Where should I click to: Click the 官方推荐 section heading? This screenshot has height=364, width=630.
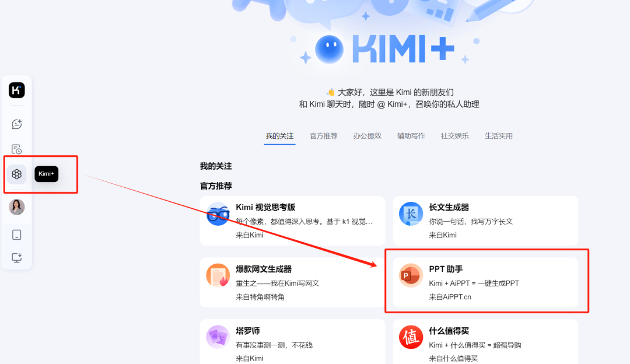tap(216, 186)
